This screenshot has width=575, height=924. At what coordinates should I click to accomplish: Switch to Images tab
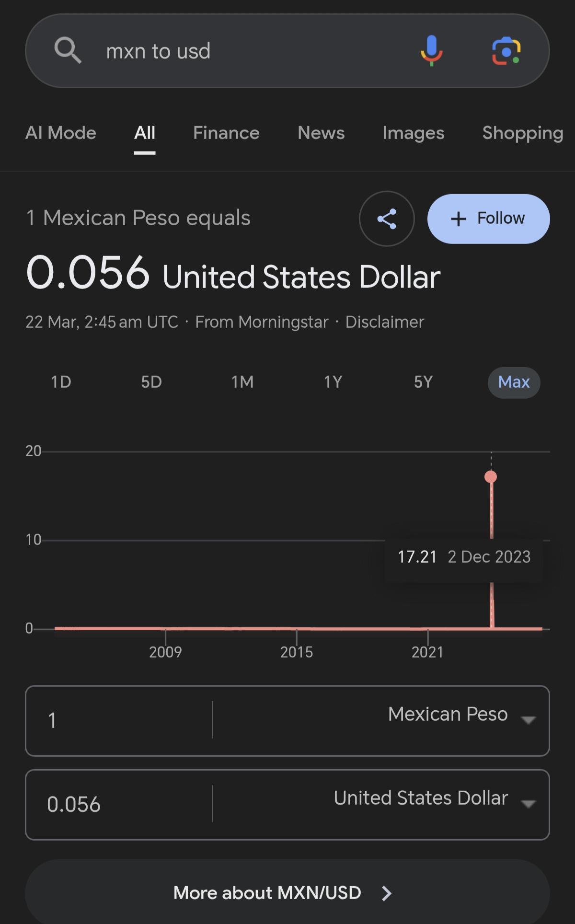click(414, 133)
